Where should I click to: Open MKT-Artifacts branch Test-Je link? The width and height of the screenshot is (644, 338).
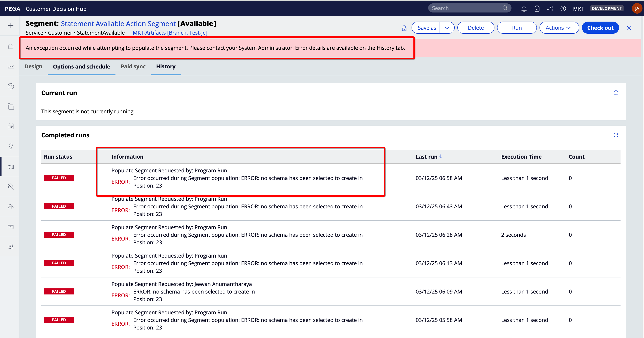point(170,33)
